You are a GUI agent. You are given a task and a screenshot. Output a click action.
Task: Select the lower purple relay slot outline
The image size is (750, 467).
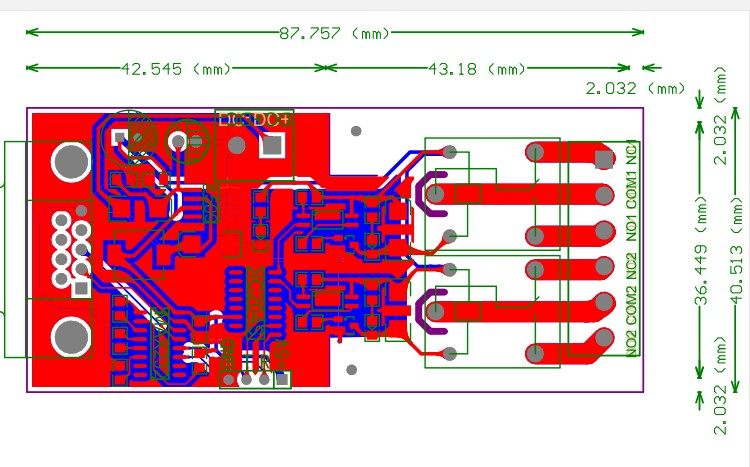coord(431,311)
